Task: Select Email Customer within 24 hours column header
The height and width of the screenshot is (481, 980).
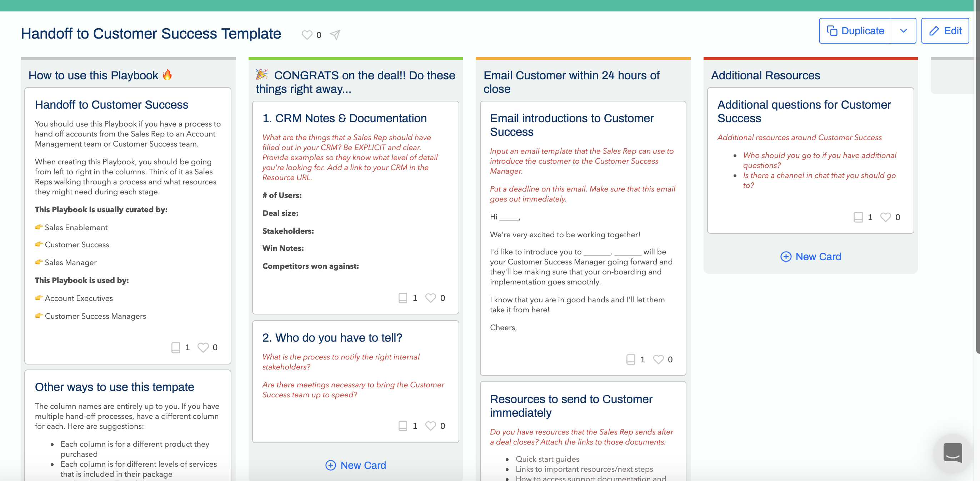Action: click(571, 82)
